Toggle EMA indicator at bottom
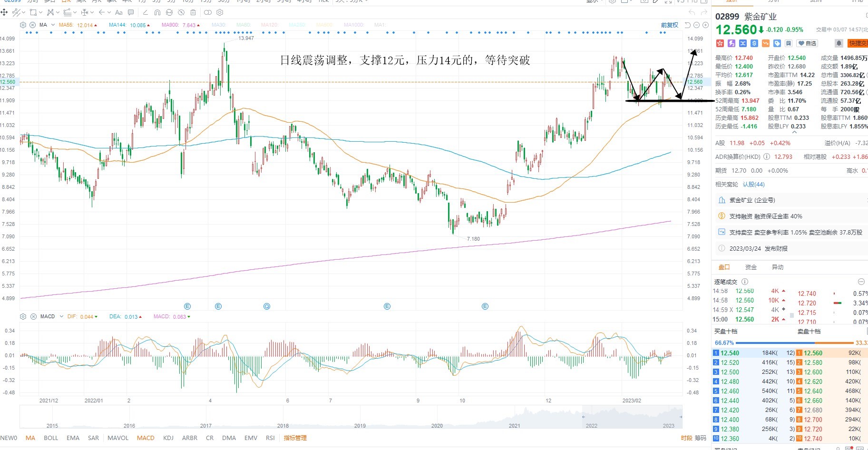Screen dimensions: 868x450 (73, 438)
